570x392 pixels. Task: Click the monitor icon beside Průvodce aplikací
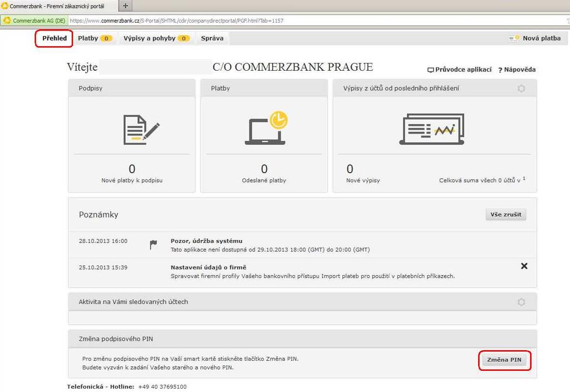430,70
